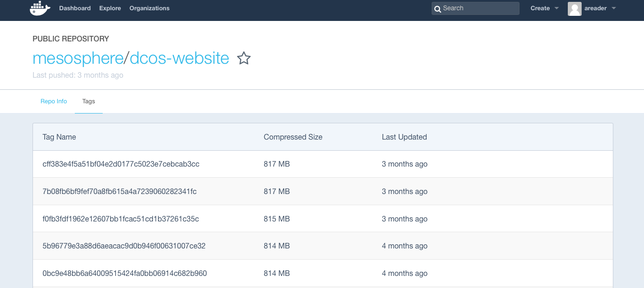Image resolution: width=644 pixels, height=288 pixels.
Task: Click 817 MB in the 7b08fb6b row
Action: (x=277, y=192)
